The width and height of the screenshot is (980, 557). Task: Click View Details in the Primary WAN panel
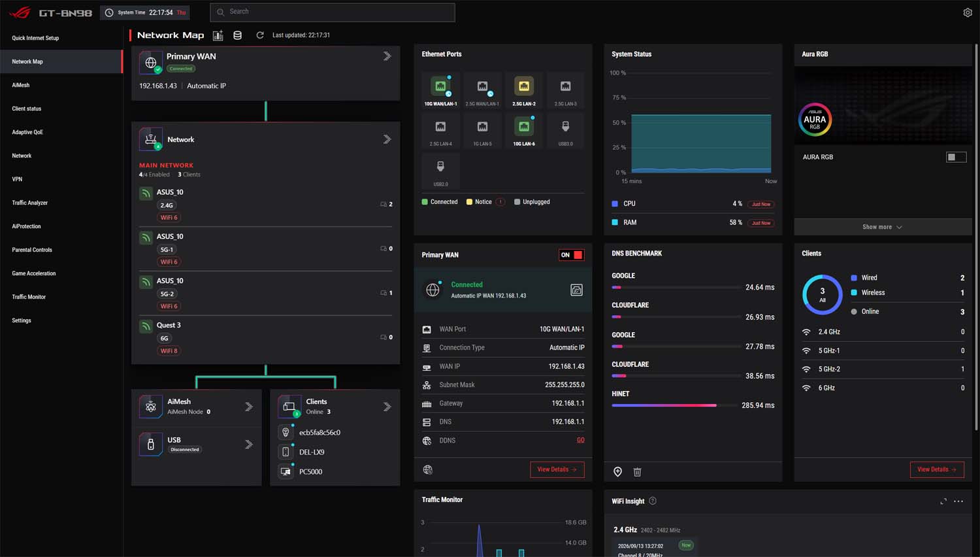tap(557, 469)
